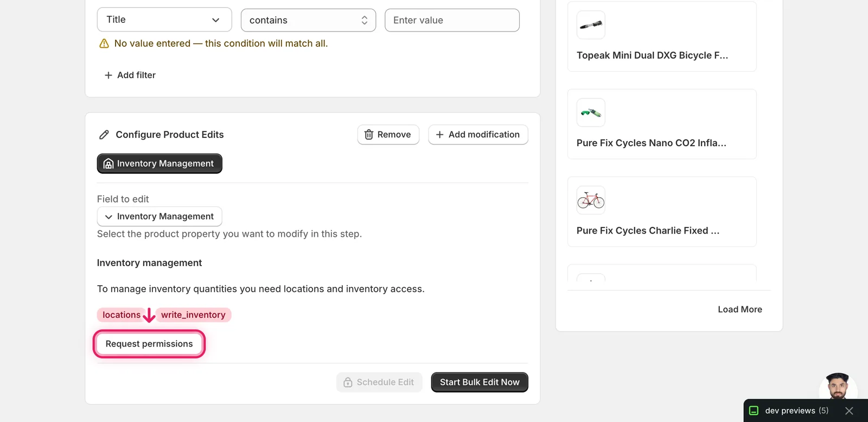Click the pencil icon beside Configure Product Edits

(104, 135)
